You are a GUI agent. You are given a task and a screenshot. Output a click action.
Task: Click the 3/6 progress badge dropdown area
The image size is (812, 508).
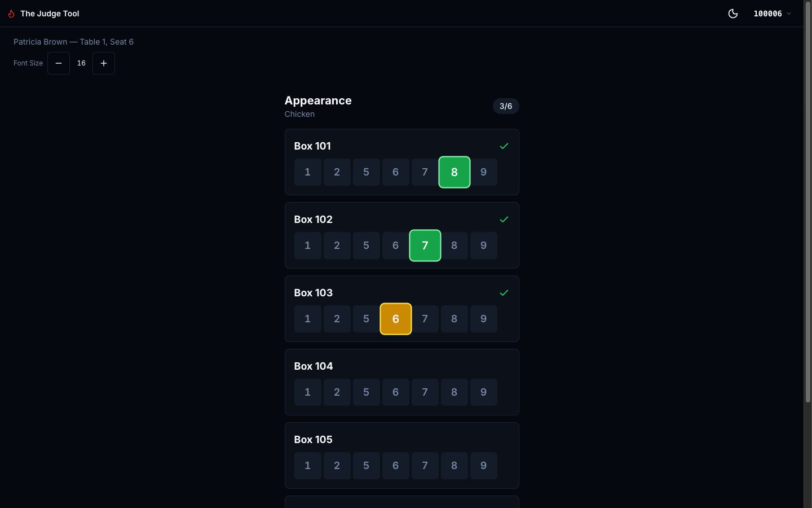[506, 106]
